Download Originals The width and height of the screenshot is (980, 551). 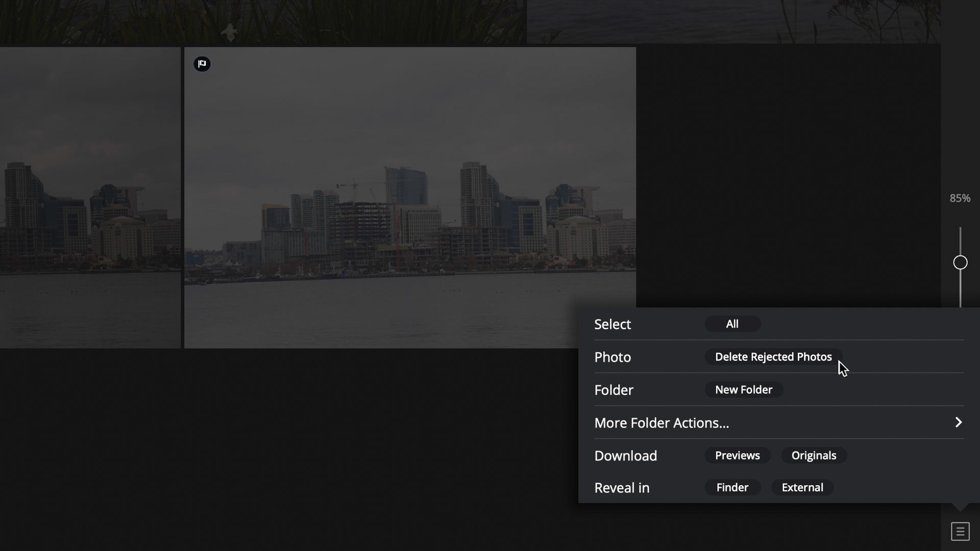[814, 456]
